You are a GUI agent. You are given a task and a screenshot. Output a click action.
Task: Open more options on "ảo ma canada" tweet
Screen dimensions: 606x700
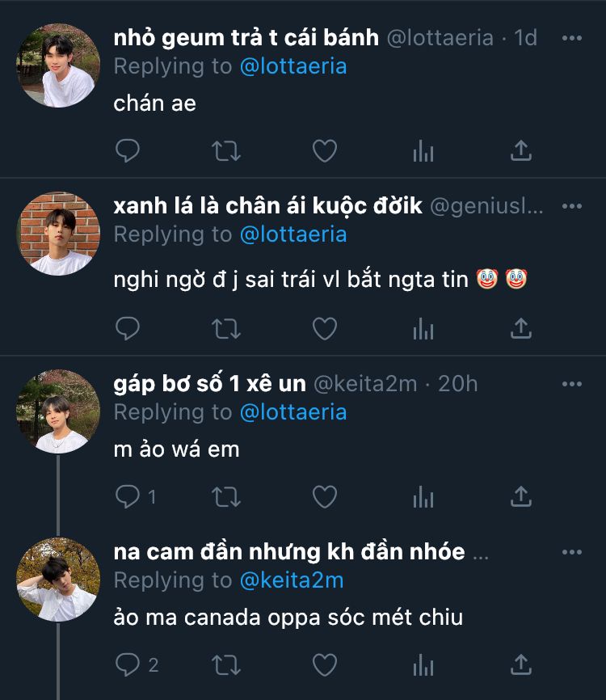click(x=571, y=552)
